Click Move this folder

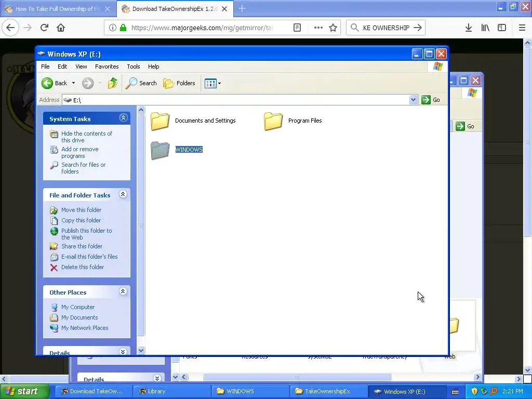pos(81,210)
